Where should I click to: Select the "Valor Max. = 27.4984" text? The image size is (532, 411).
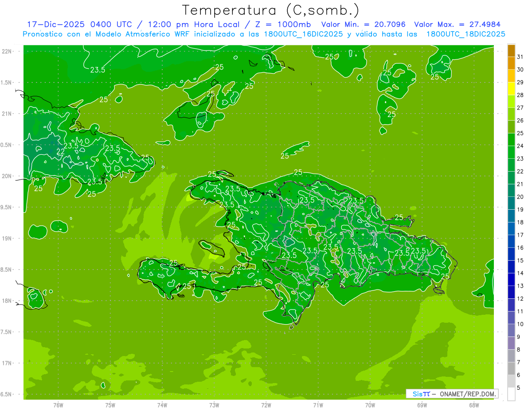(x=458, y=24)
